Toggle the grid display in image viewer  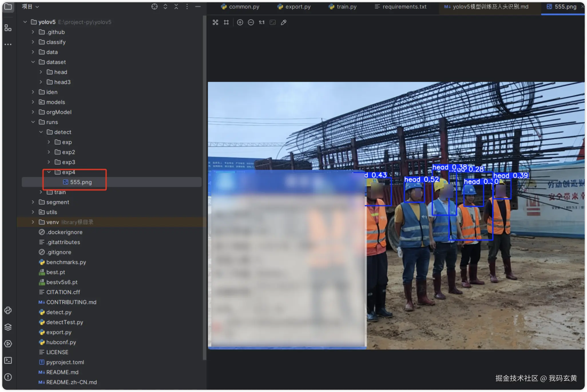pyautogui.click(x=226, y=22)
